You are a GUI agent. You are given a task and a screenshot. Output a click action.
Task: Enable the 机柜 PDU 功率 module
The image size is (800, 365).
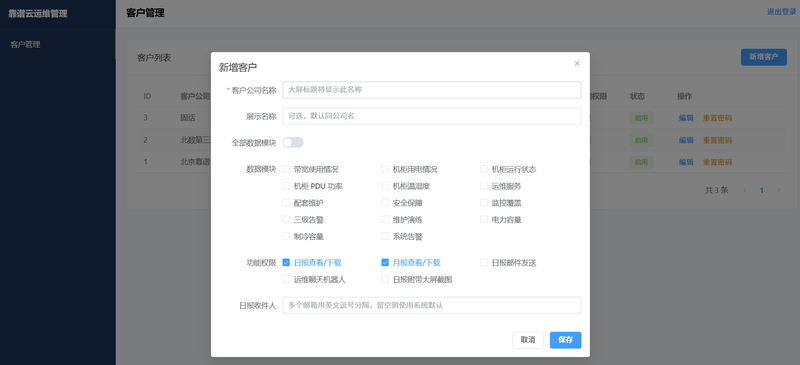click(x=286, y=186)
